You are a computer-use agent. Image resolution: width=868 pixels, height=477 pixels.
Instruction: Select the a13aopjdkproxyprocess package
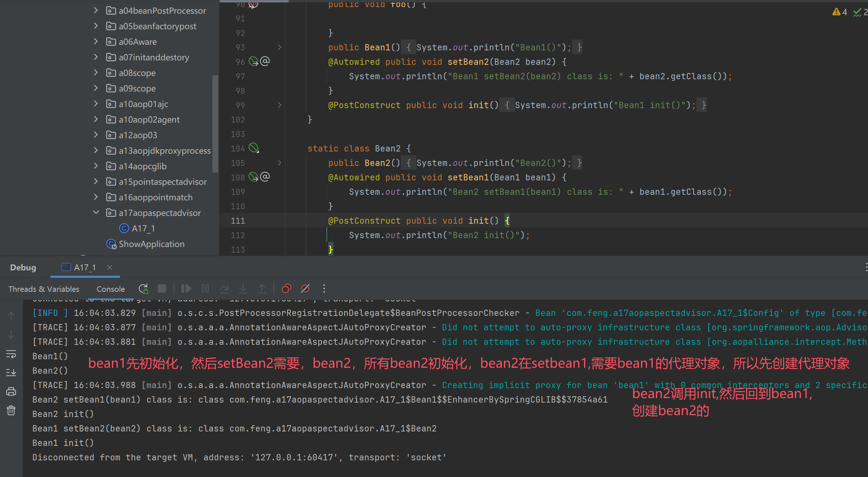tap(164, 151)
